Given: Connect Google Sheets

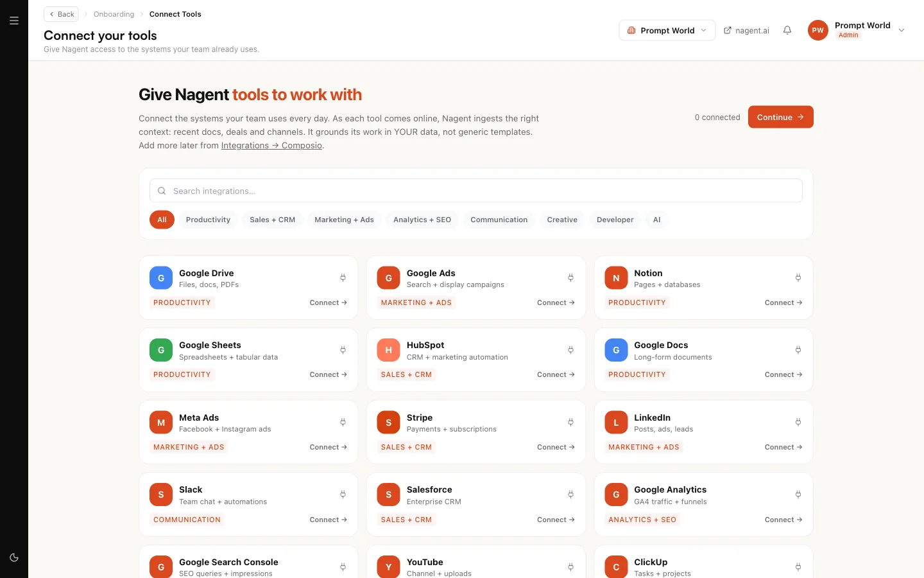Looking at the screenshot, I should [x=328, y=374].
